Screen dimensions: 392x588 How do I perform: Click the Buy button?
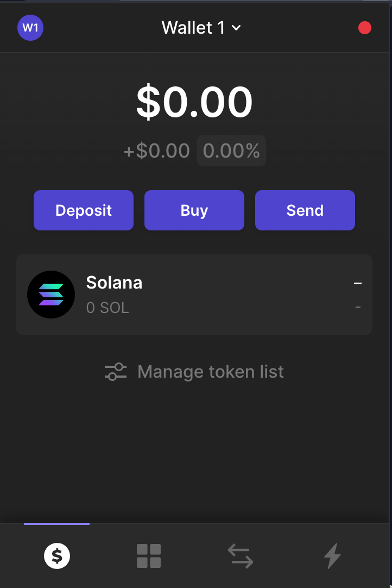click(194, 210)
